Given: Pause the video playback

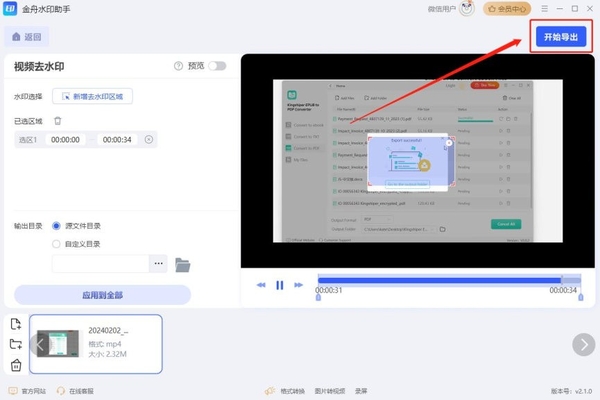Looking at the screenshot, I should tap(280, 285).
